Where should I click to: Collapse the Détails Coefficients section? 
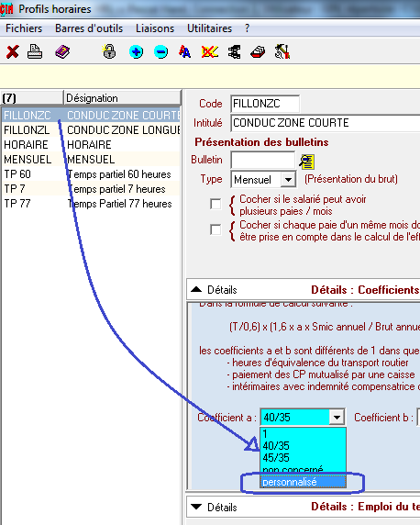(x=196, y=289)
